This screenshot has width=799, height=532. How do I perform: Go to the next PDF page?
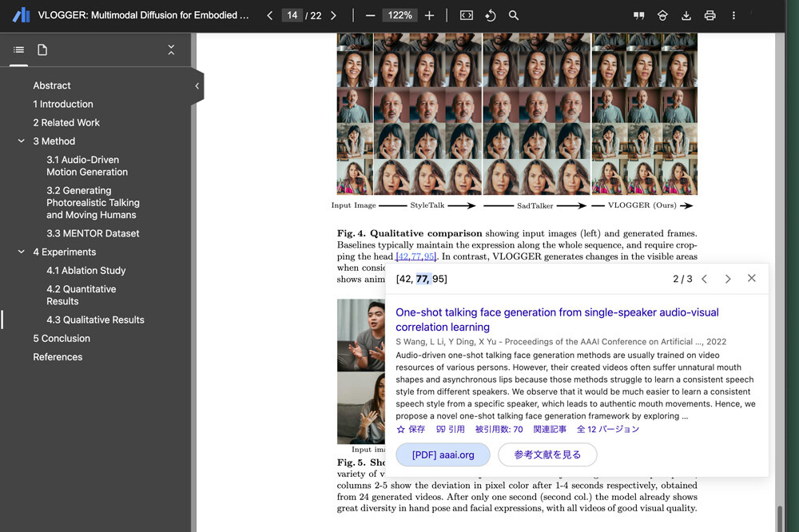(333, 15)
